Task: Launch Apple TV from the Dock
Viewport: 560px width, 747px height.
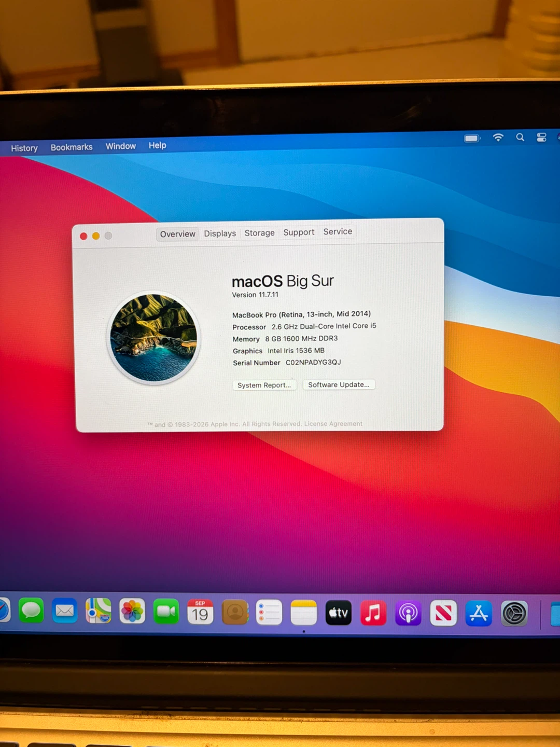Action: pos(339,613)
